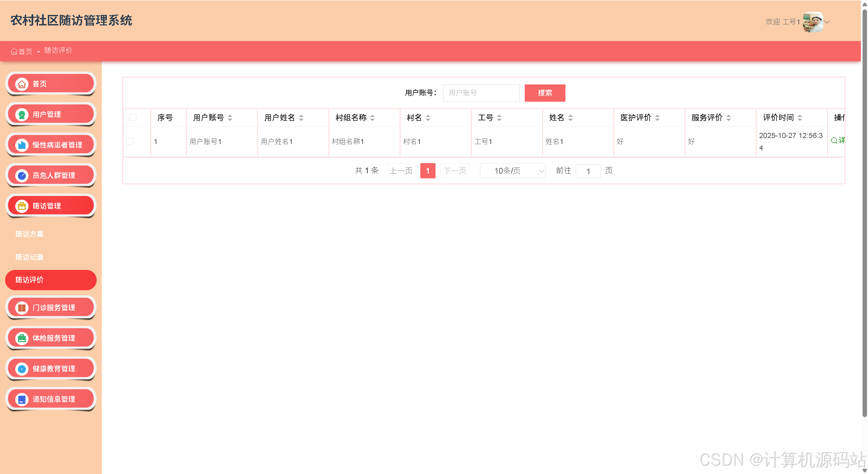Sort by 医护评价 column arrows
868x474 pixels.
coord(657,118)
